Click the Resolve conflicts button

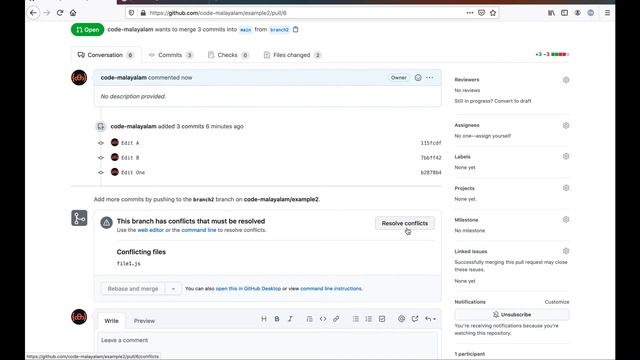click(404, 223)
